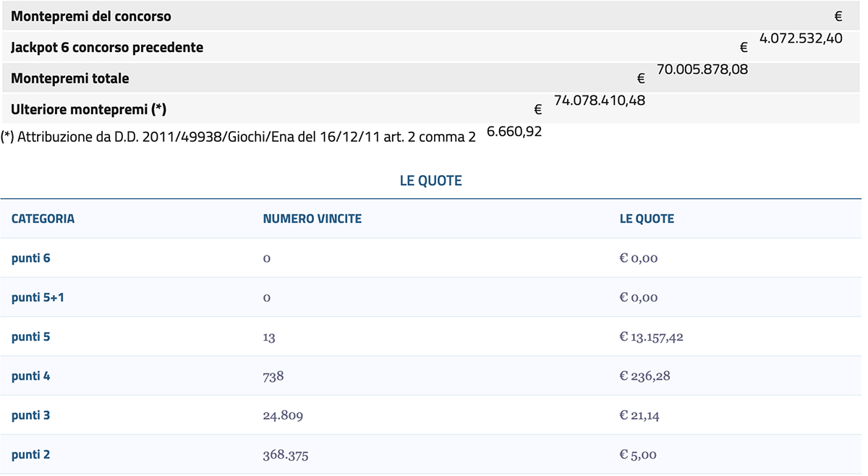
Task: Click the Ulteriore montepremi (*) label
Action: 89,109
